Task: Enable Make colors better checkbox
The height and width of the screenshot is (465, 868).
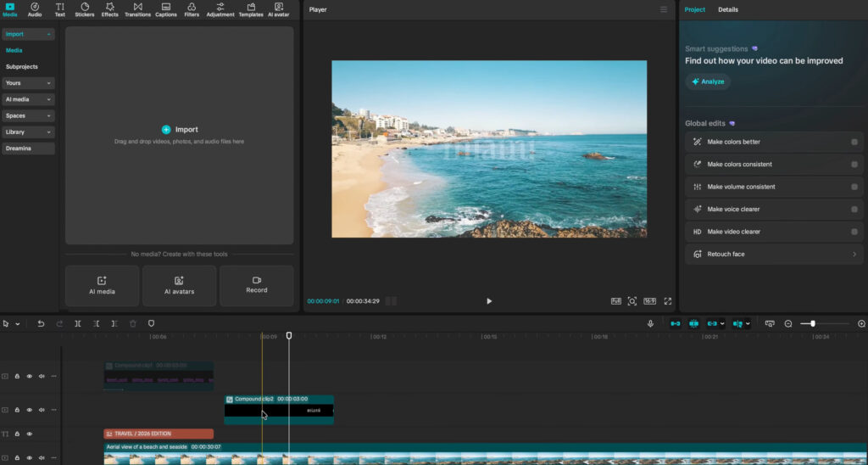Action: (x=854, y=142)
